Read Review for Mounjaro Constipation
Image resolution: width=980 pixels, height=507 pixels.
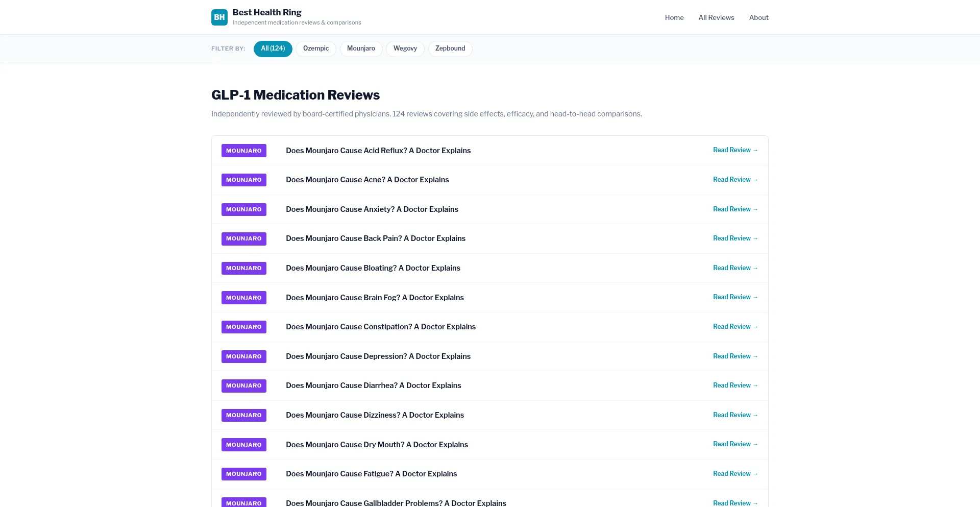click(x=736, y=327)
